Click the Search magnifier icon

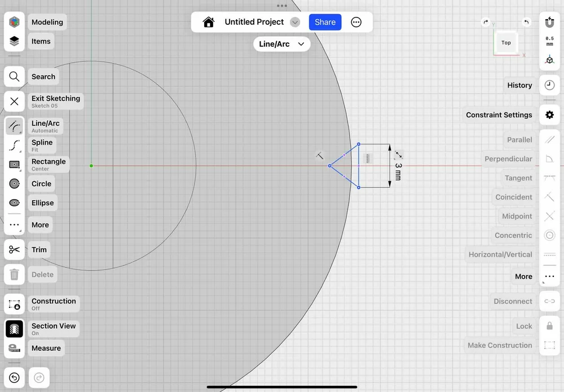tap(15, 77)
